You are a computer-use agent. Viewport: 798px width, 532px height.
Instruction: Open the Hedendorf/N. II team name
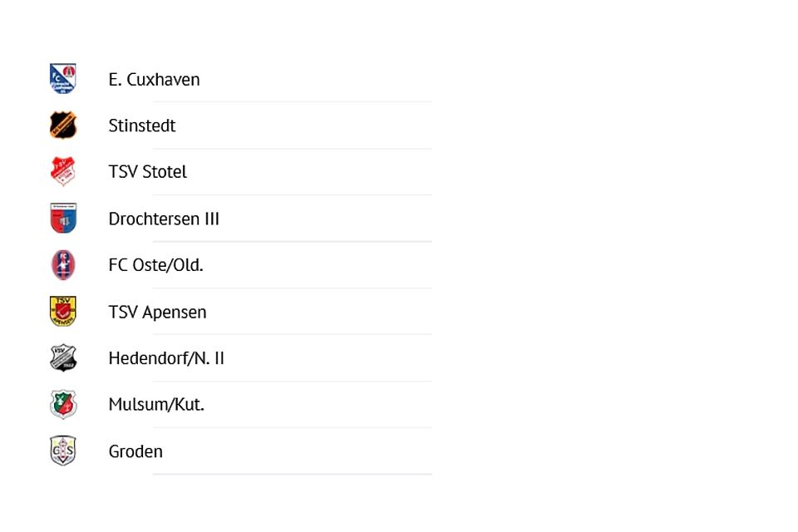coord(166,359)
